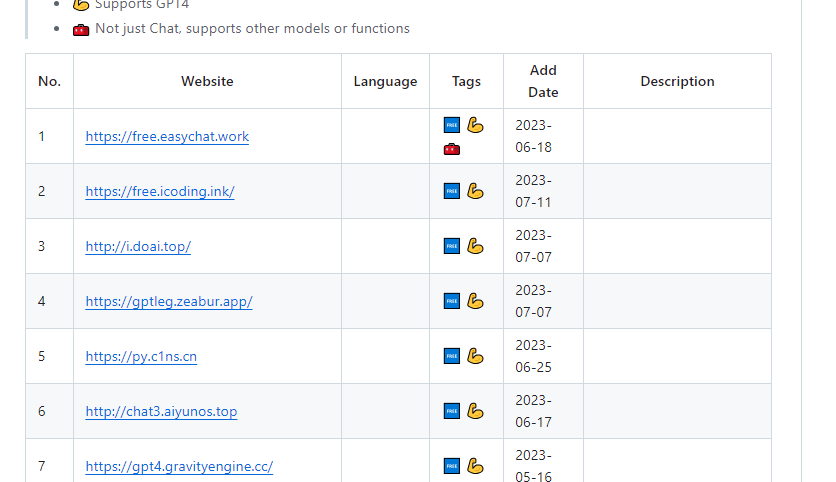Click the FREE icon in the chat3.aiyunos.top row
836x482 pixels.
pos(451,411)
